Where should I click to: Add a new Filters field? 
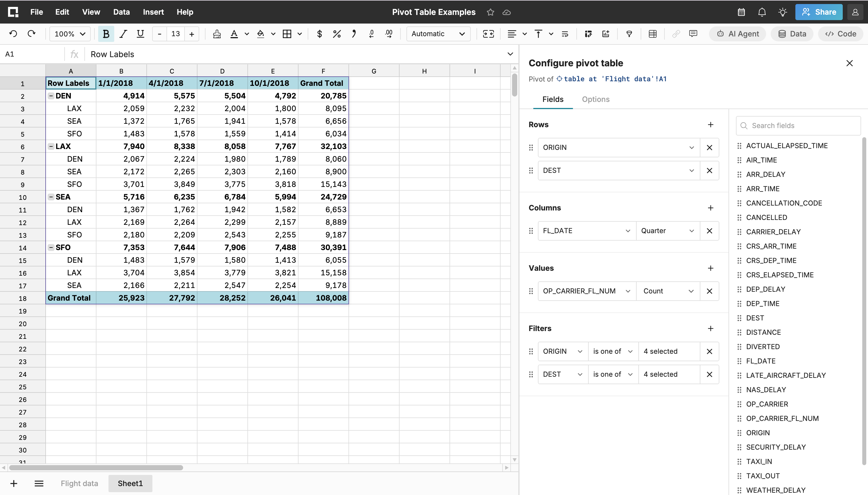[x=710, y=328]
